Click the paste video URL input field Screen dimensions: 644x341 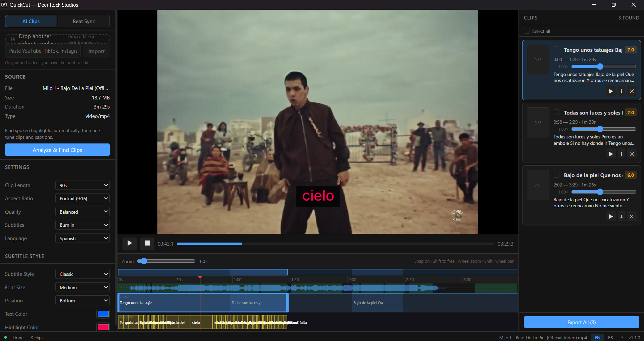tap(43, 51)
